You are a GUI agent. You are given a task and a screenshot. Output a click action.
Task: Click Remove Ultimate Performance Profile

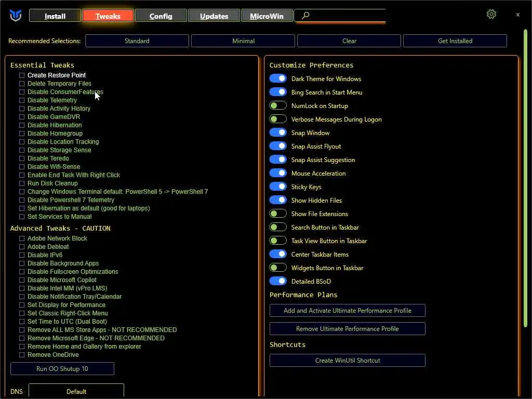pos(348,328)
